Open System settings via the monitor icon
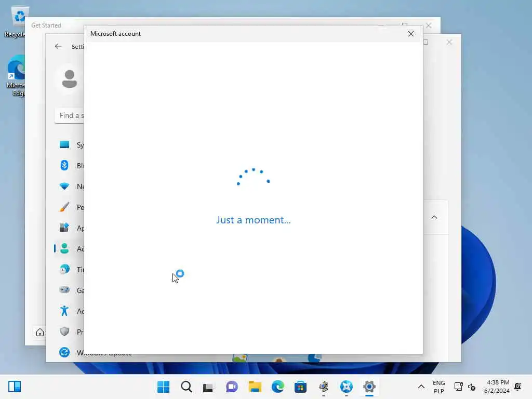This screenshot has width=532, height=399. pos(64,145)
